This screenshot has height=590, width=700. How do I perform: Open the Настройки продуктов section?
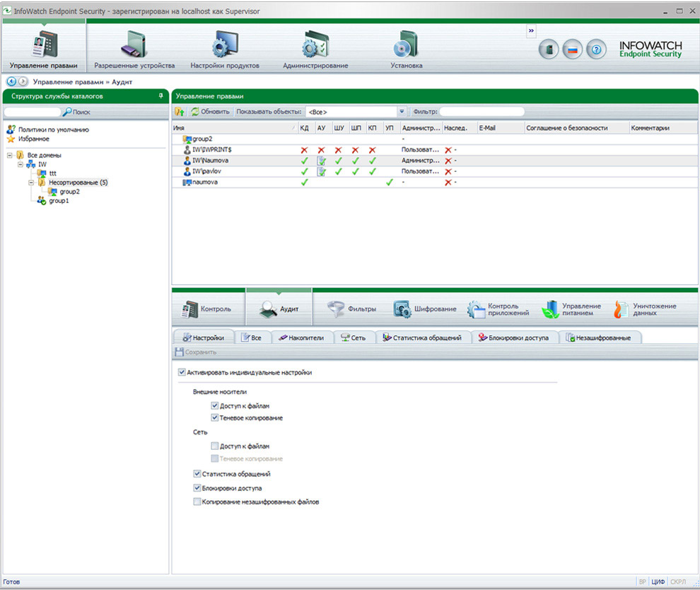click(225, 50)
